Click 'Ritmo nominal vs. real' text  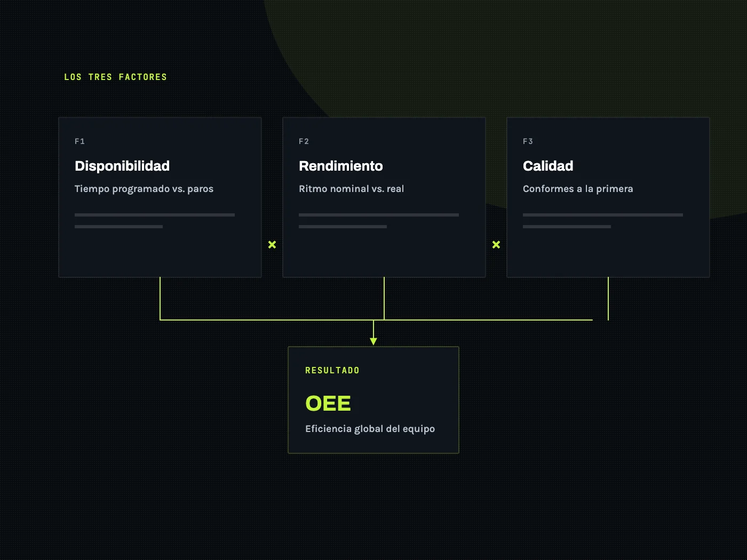click(x=351, y=189)
